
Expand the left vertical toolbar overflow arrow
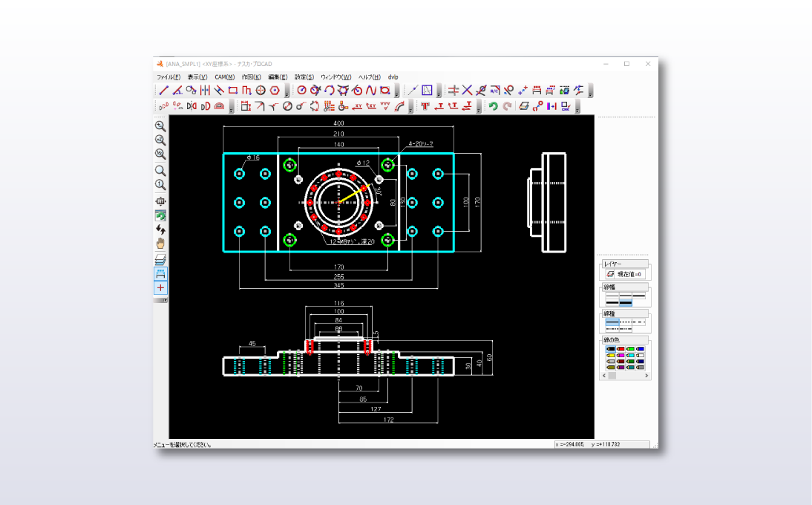160,300
